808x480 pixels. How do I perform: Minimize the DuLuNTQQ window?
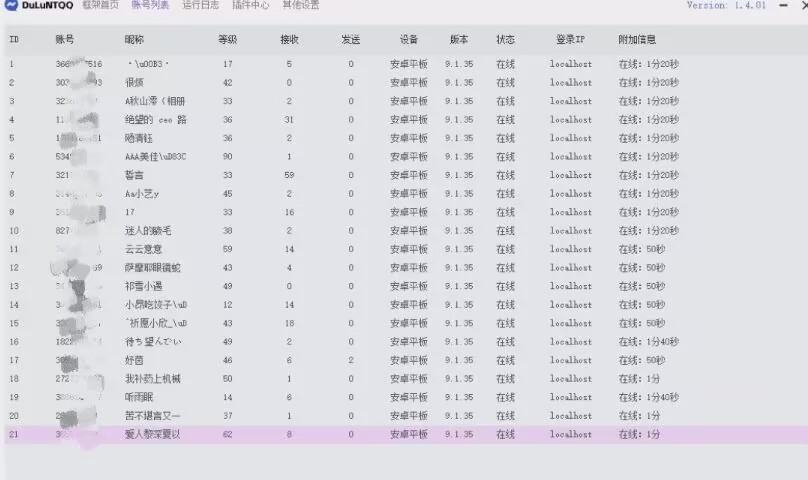[783, 5]
